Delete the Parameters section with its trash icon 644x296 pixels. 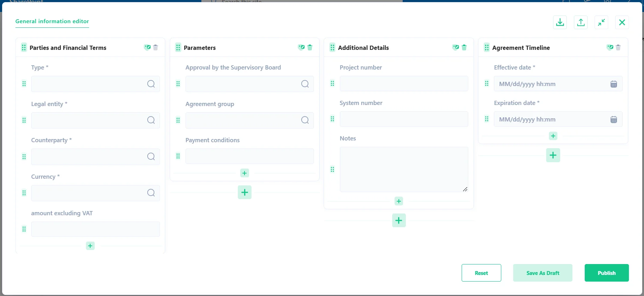tap(310, 47)
